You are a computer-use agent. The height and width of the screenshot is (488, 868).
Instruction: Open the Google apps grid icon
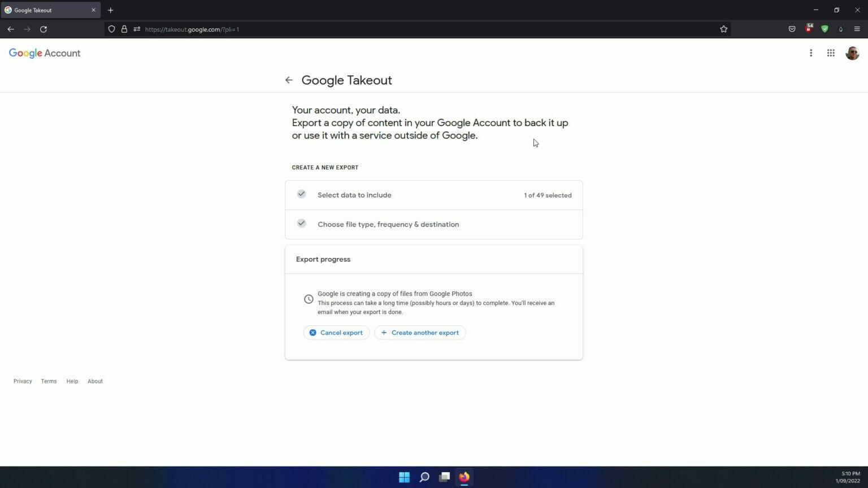pyautogui.click(x=831, y=53)
